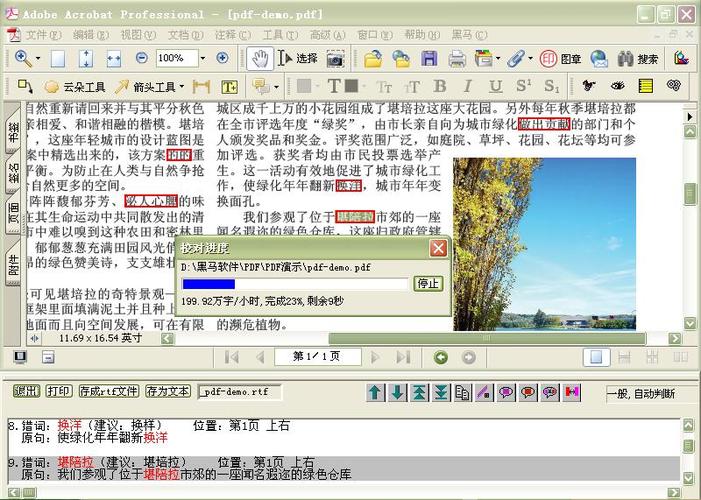701x500 pixels.
Task: Click the eye icon in toolbar
Action: [617, 85]
